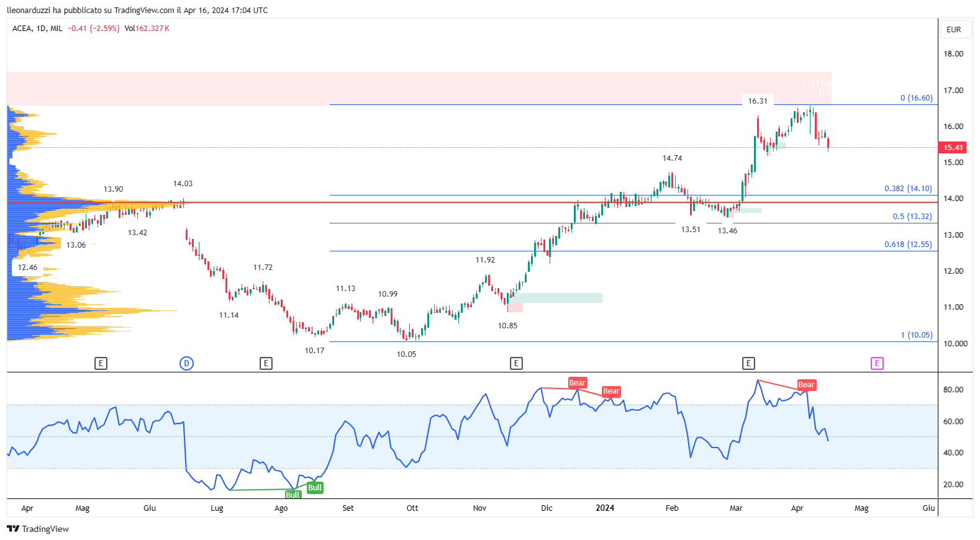Click the 11.14 pivot low label

point(229,315)
